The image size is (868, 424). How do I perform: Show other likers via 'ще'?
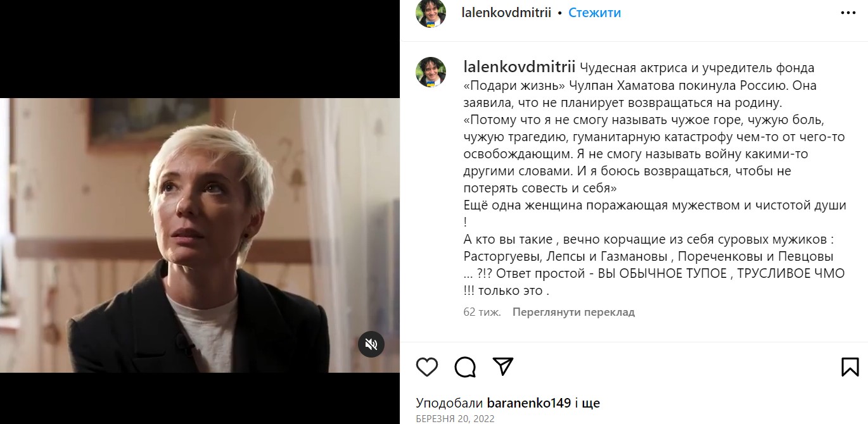point(591,403)
